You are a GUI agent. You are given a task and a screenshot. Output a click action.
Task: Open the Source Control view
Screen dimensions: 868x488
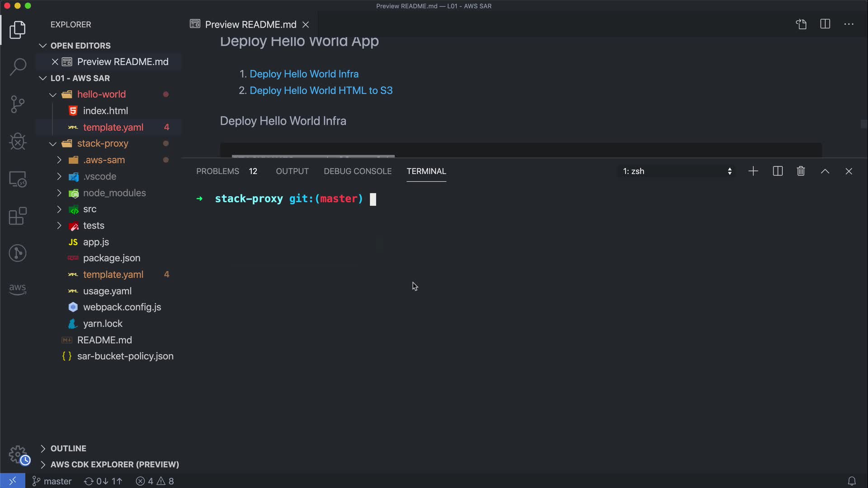pyautogui.click(x=18, y=104)
